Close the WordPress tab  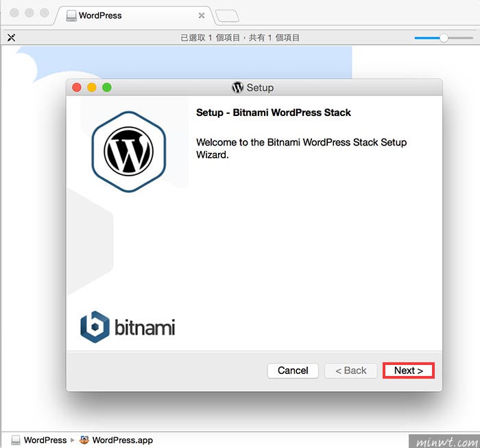point(202,16)
